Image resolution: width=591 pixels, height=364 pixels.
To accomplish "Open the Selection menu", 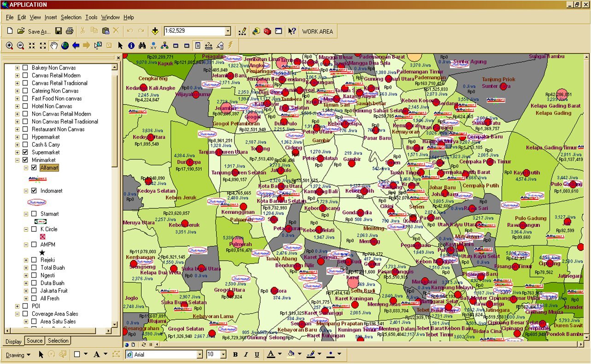I will click(71, 17).
